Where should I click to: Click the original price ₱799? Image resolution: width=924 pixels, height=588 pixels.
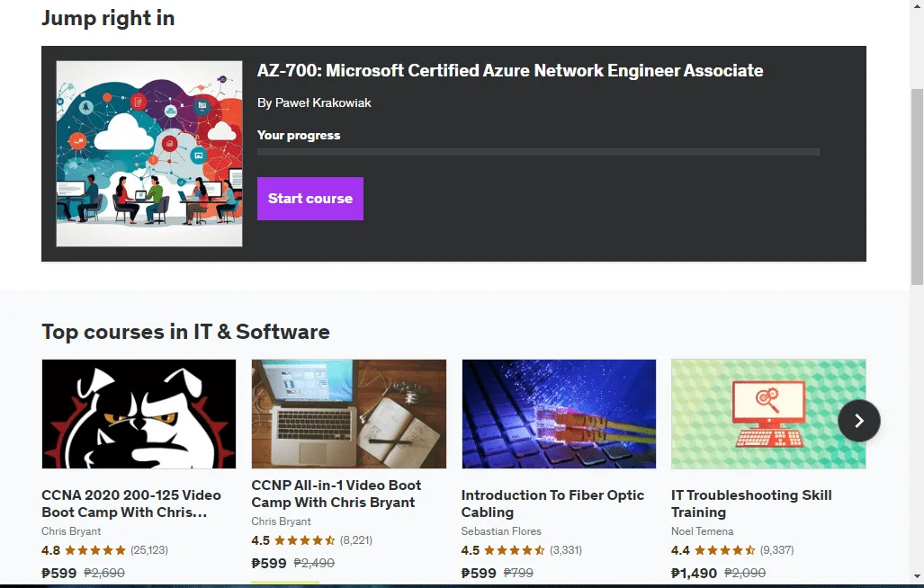pyautogui.click(x=518, y=573)
